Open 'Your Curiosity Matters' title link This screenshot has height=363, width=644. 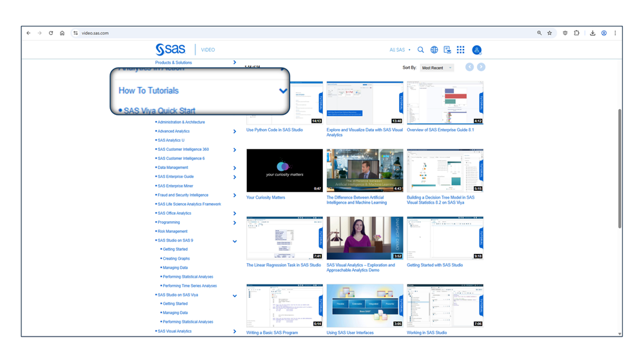pos(266,197)
